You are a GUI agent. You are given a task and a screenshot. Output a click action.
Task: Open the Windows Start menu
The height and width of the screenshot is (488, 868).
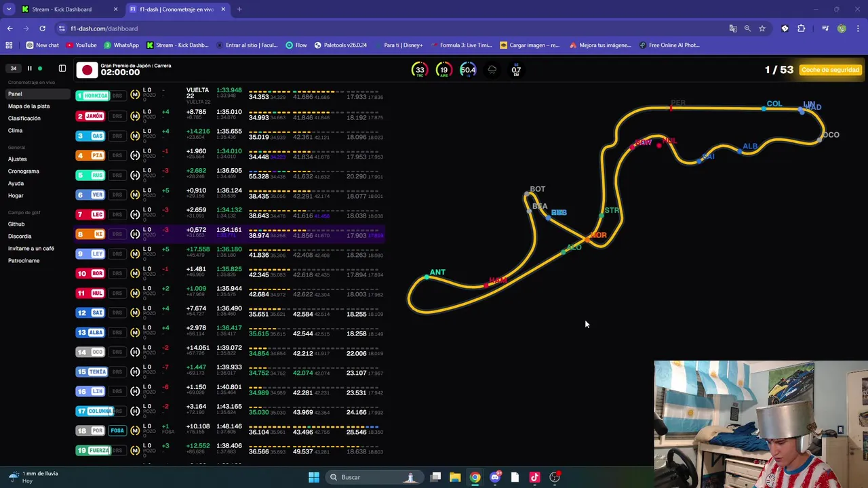click(x=314, y=477)
